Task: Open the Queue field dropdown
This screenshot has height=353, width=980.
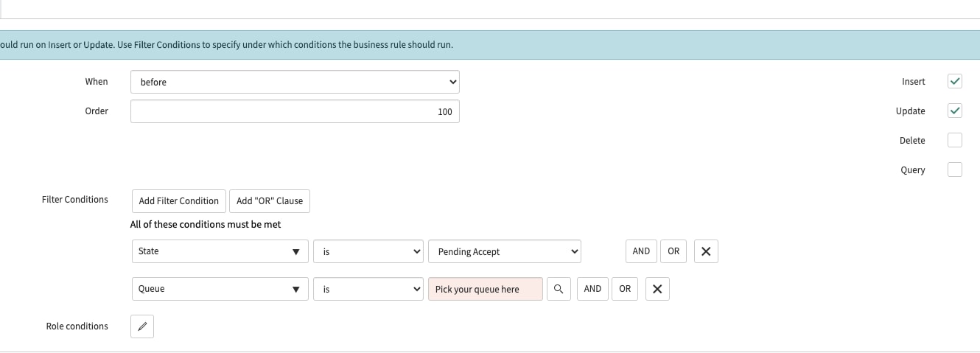Action: [220, 289]
